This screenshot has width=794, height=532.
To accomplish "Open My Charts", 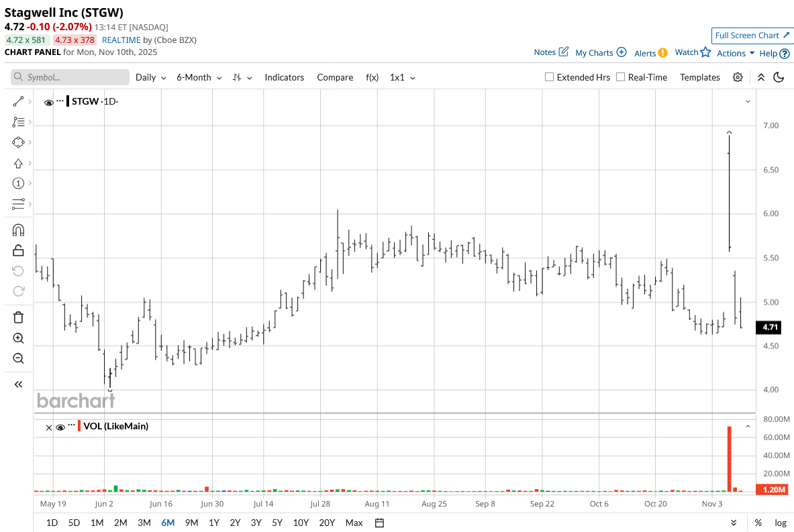I will 601,52.
